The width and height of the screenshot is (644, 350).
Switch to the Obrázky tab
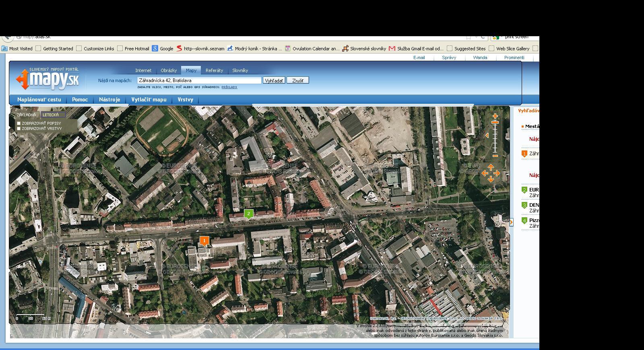coord(169,70)
